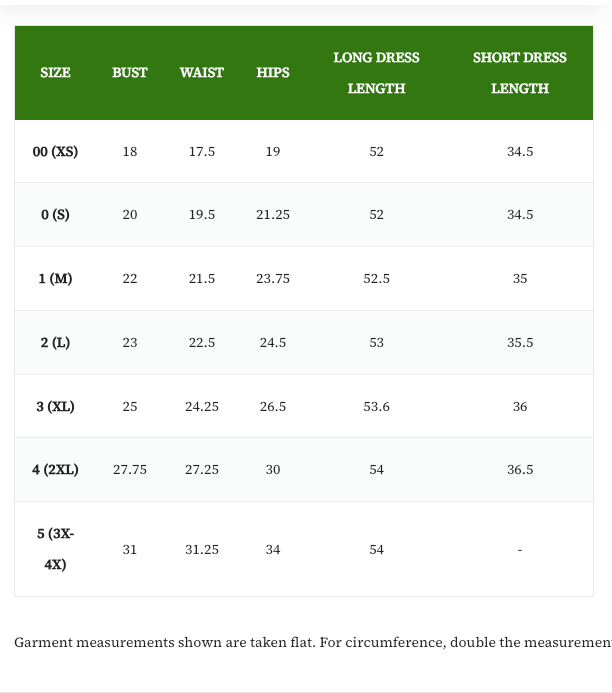Screen dimensions: 612x693
Task: Click the garment measurements note text
Action: [313, 642]
